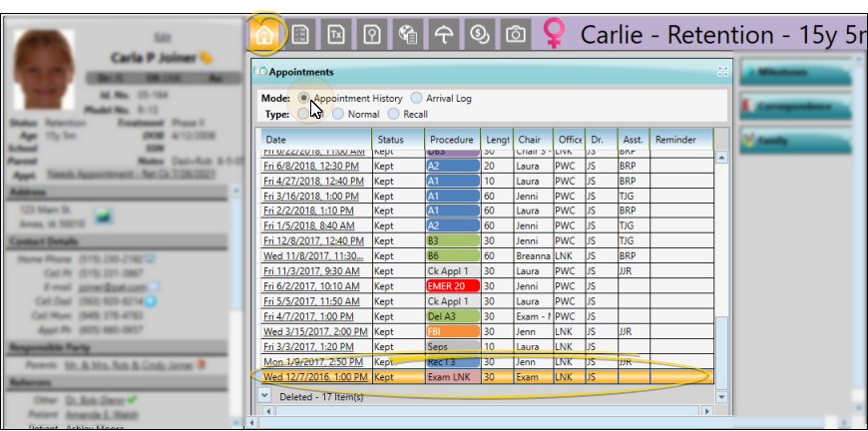Click the orange FBI procedure cell
This screenshot has width=868, height=431.
coord(453,331)
